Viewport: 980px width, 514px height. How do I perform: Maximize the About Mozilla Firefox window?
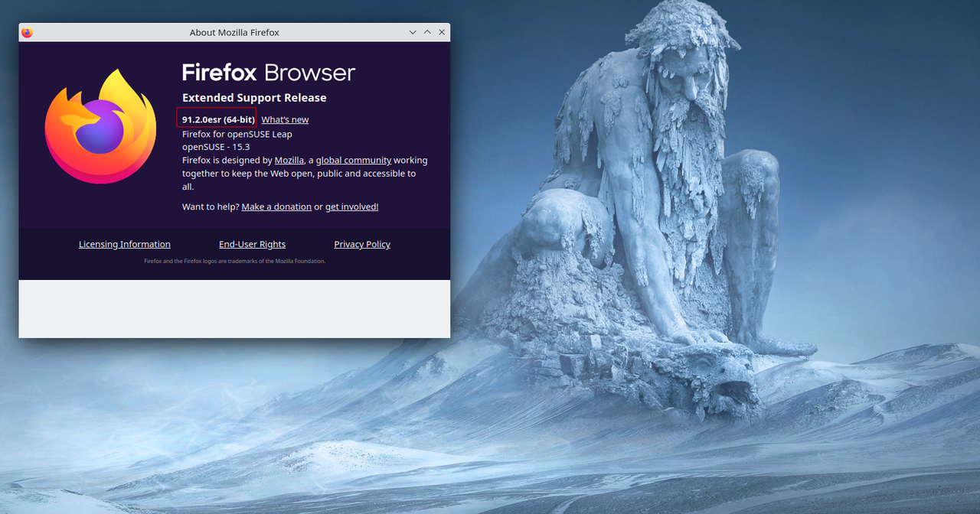[x=427, y=32]
